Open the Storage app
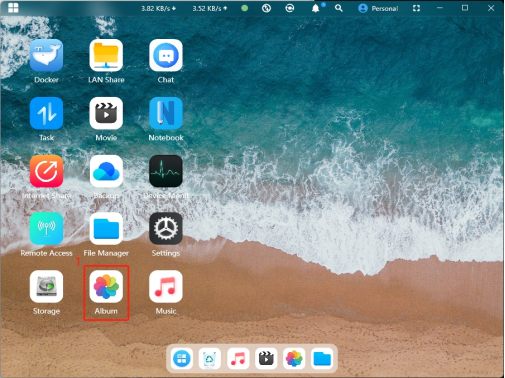The image size is (505, 378). (x=46, y=286)
